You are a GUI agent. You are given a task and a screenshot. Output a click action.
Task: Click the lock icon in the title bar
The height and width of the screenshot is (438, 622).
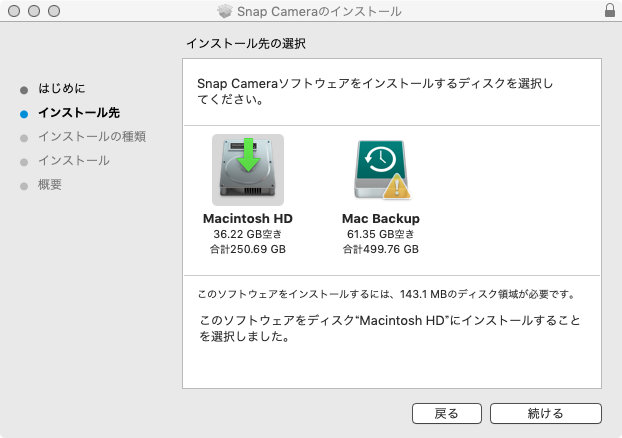610,10
